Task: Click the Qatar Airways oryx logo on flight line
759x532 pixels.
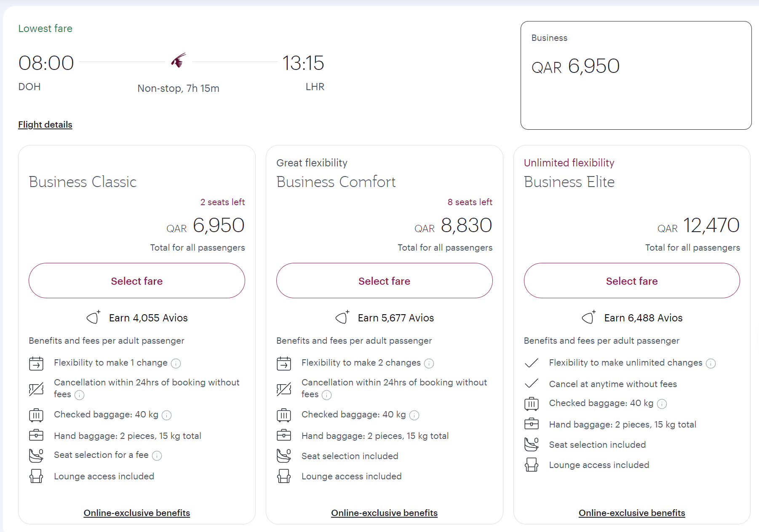Action: (179, 61)
